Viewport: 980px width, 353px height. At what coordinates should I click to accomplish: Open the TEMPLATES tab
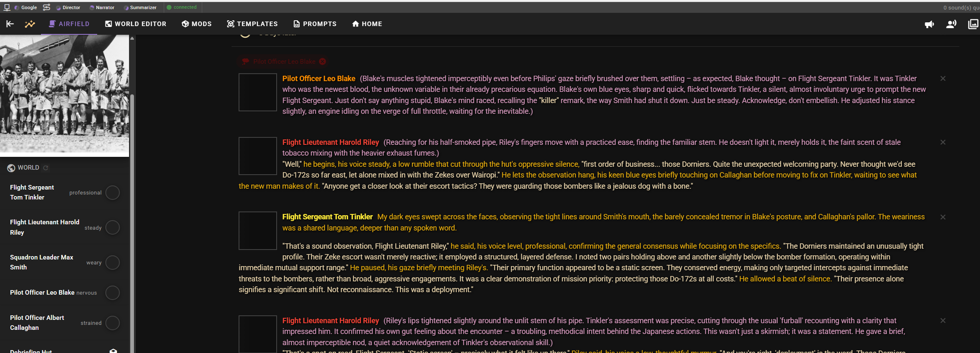point(252,24)
